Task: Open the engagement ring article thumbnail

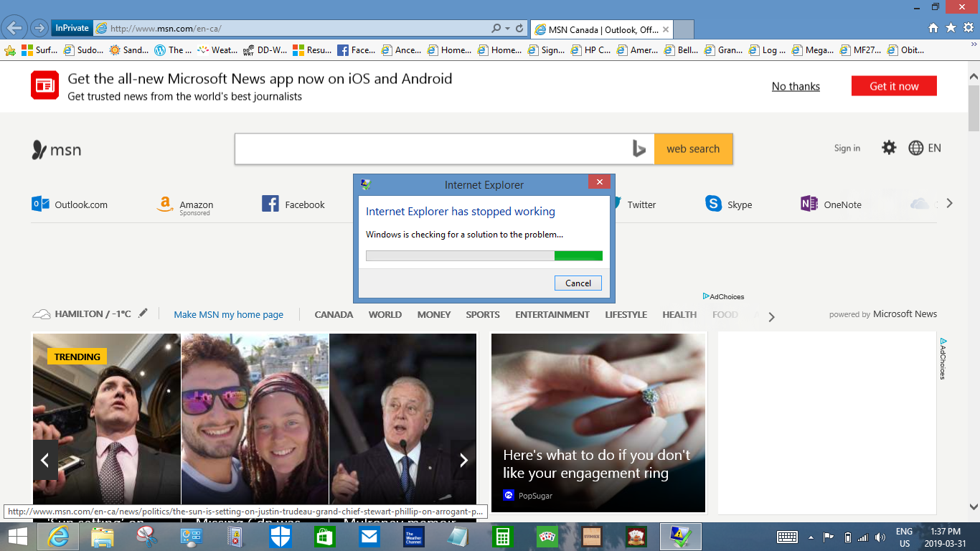Action: [x=598, y=423]
